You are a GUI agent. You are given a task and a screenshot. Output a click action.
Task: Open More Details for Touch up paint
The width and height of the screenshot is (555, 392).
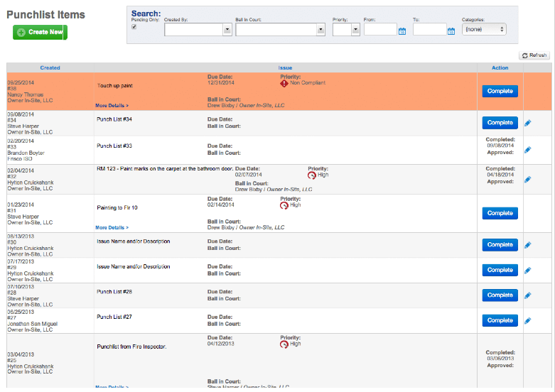coord(112,105)
